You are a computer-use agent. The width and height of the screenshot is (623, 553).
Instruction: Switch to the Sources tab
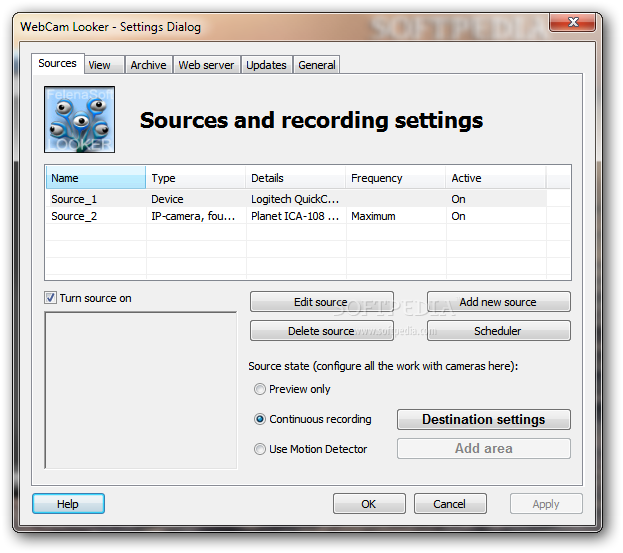point(58,64)
